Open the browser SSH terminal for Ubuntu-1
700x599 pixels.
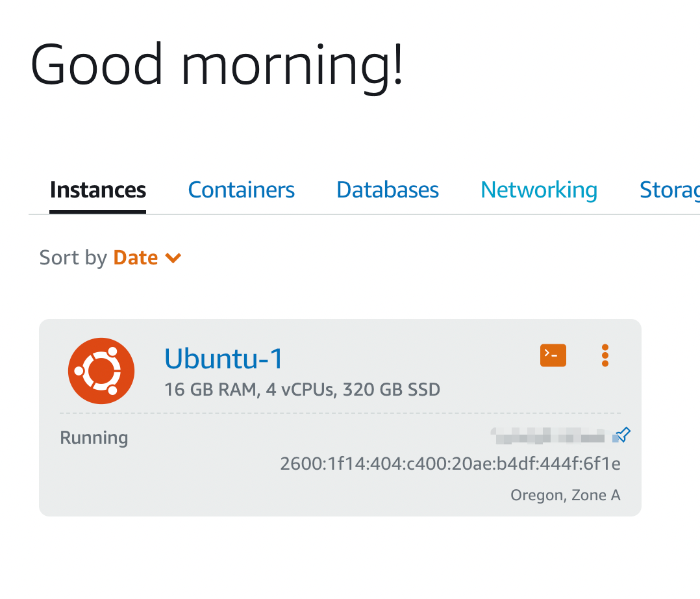pyautogui.click(x=553, y=355)
